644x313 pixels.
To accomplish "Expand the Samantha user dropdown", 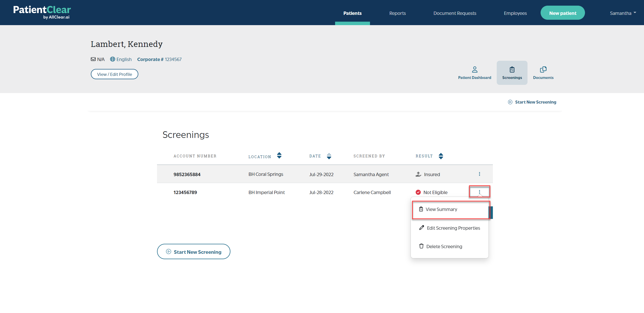I will point(623,13).
